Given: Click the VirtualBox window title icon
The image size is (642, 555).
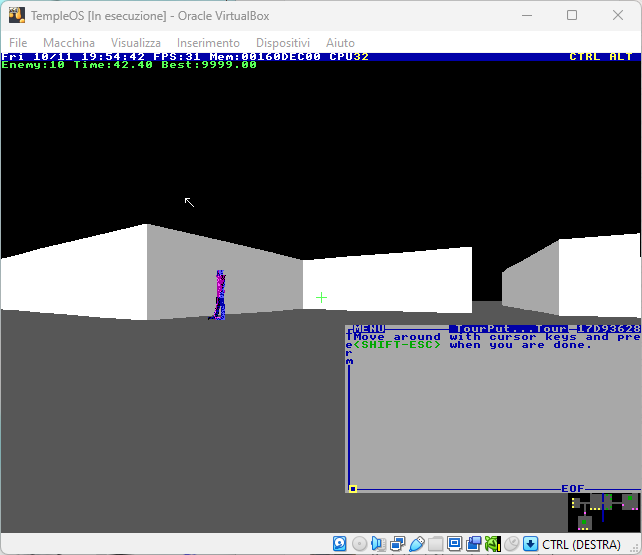Looking at the screenshot, I should coord(16,16).
